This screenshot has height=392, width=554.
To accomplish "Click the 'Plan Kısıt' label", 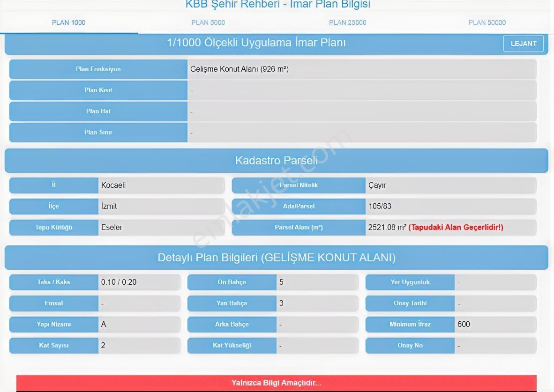I will pyautogui.click(x=98, y=90).
